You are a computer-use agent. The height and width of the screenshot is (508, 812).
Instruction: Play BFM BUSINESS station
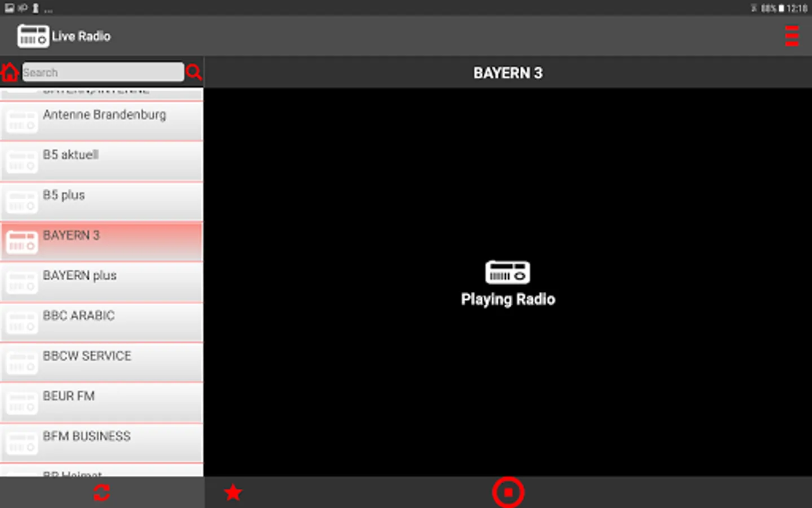pyautogui.click(x=101, y=443)
